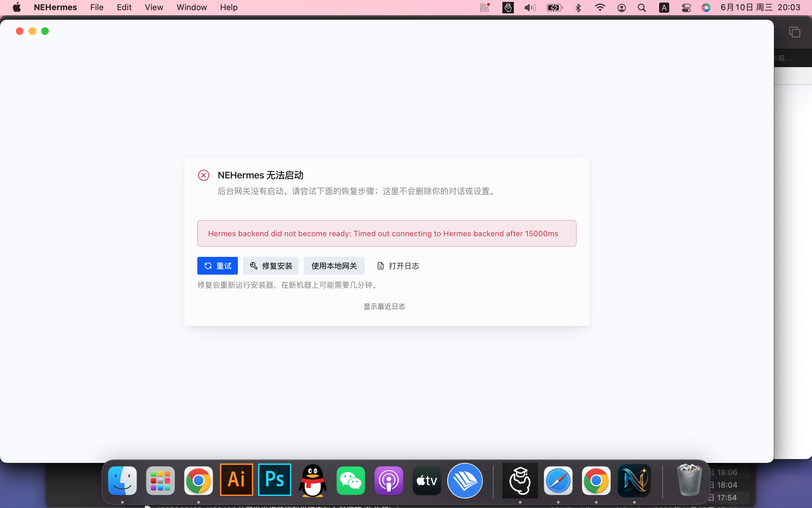Open logs via 打开日志 button
Viewport: 812px width, 508px height.
pyautogui.click(x=398, y=266)
